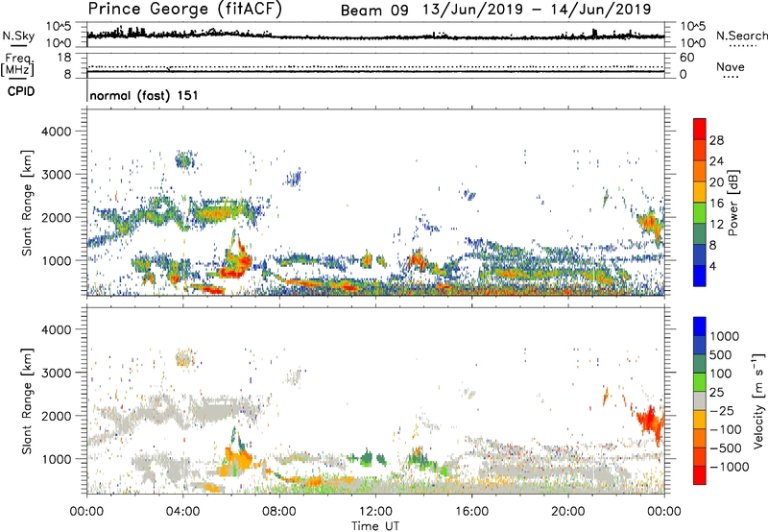Click the '18' tick on the frequency axis
Screen dimensions: 768x532
click(64, 58)
